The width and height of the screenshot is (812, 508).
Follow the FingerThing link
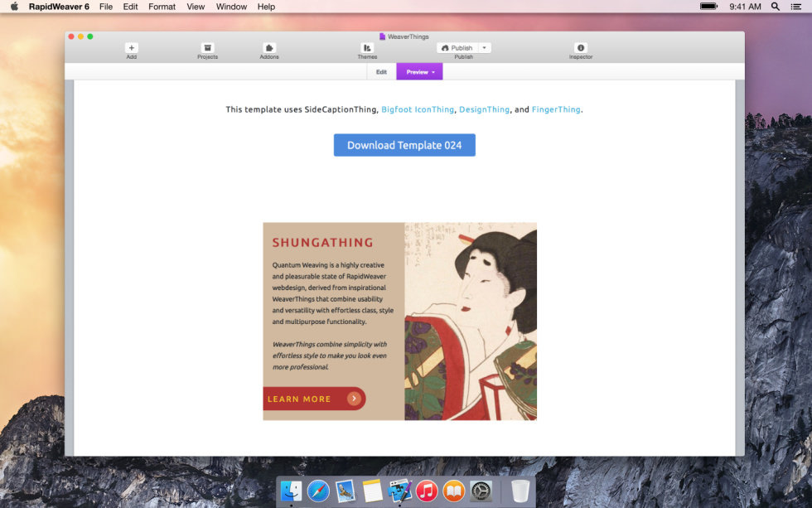coord(556,109)
